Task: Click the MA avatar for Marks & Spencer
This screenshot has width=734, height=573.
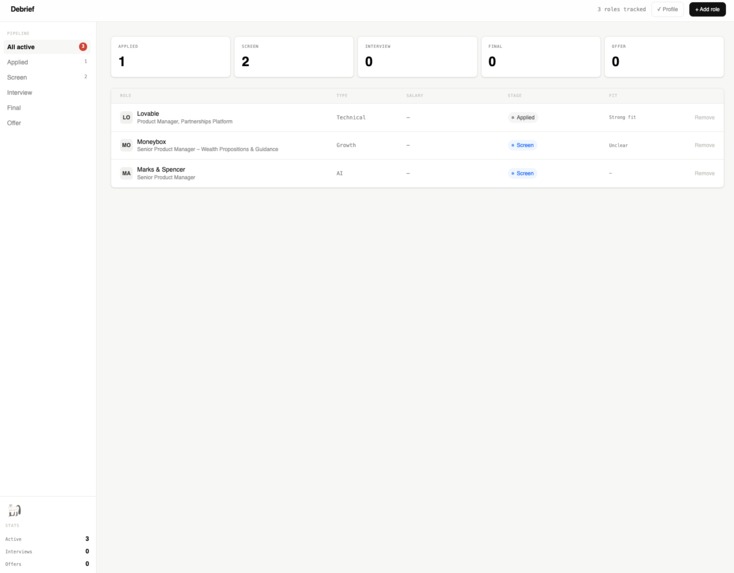Action: (x=126, y=173)
